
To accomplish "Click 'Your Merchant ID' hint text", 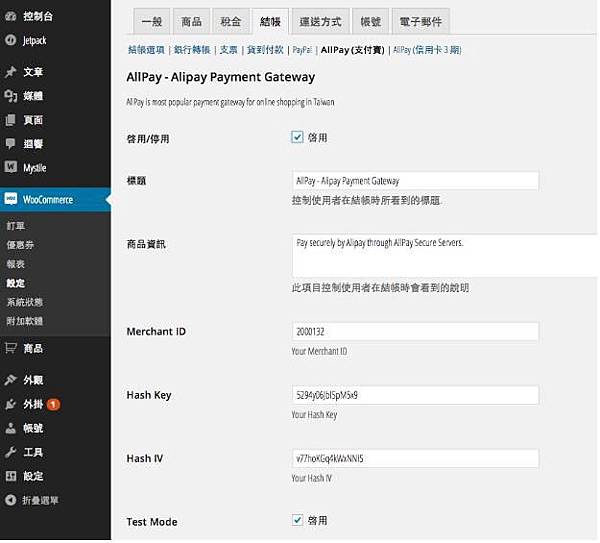I will [320, 351].
